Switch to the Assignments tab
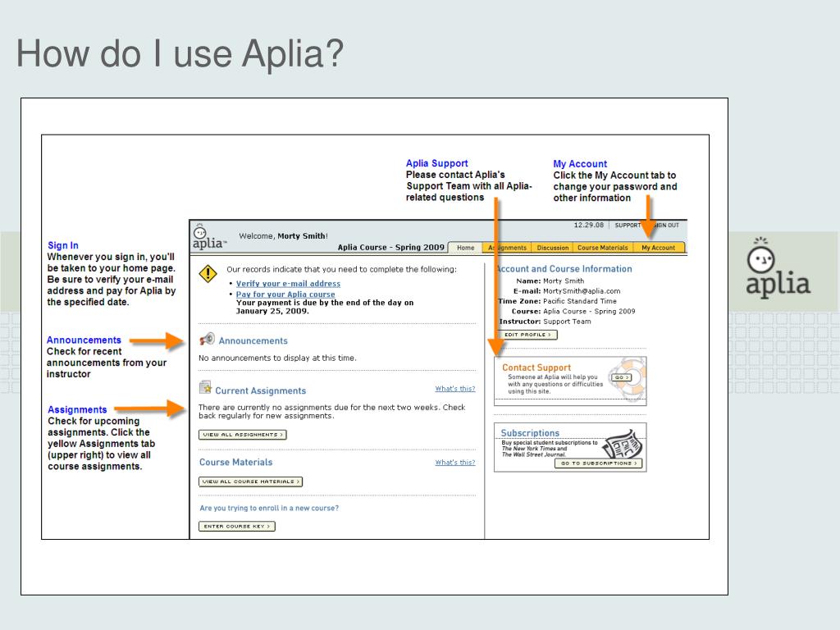840x630 pixels. [x=507, y=248]
